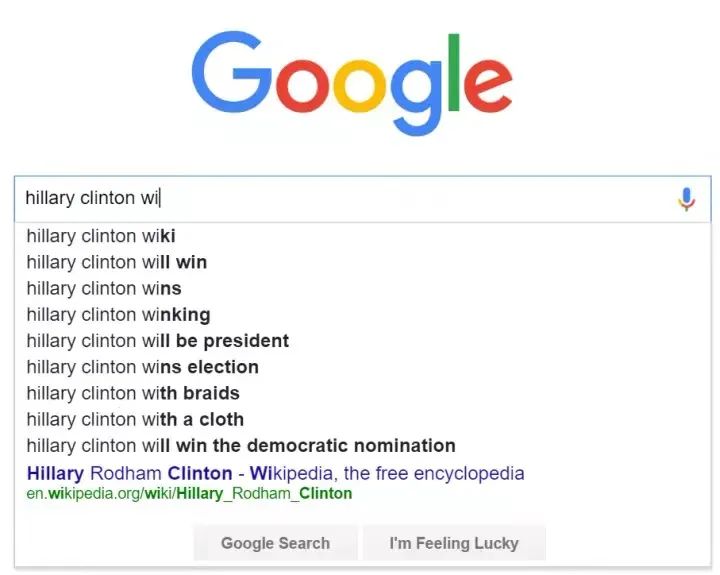This screenshot has height=575, width=720.
Task: Pick the 'hillary clinton wins election' suggestion
Action: coord(142,367)
